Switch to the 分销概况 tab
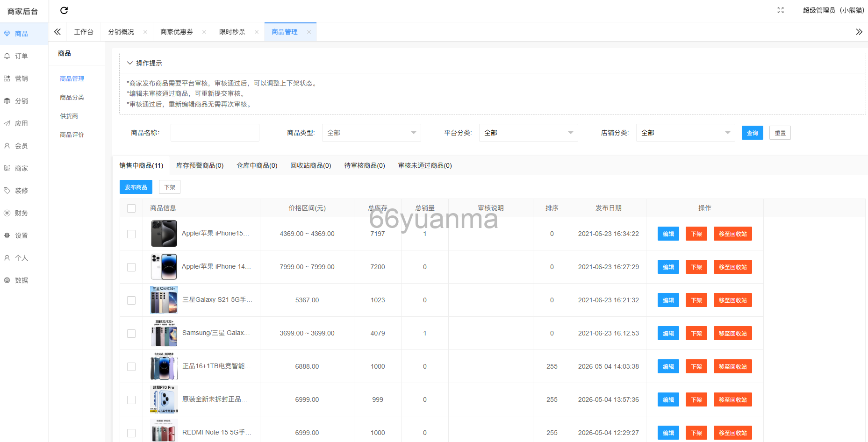The height and width of the screenshot is (442, 868). pyautogui.click(x=121, y=32)
